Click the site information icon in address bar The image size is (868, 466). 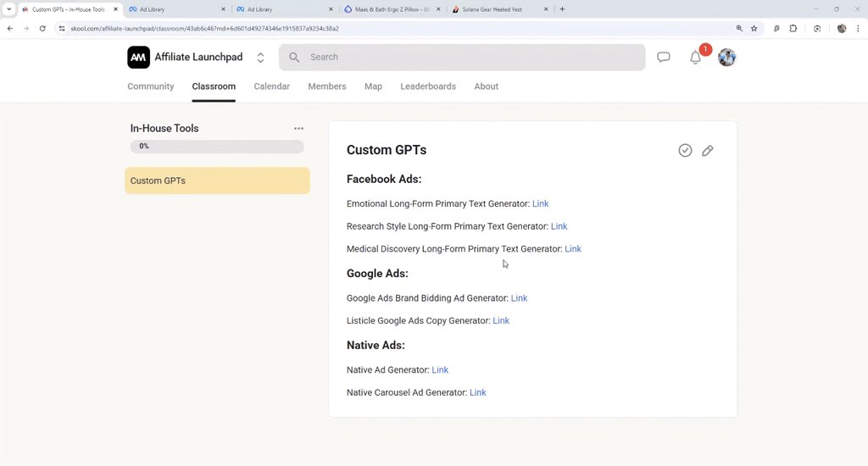(61, 28)
